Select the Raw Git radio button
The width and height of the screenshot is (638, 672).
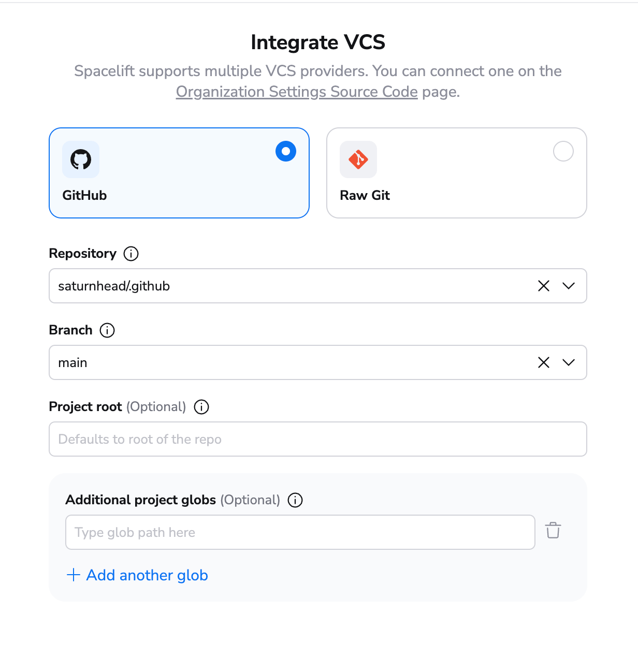(564, 151)
